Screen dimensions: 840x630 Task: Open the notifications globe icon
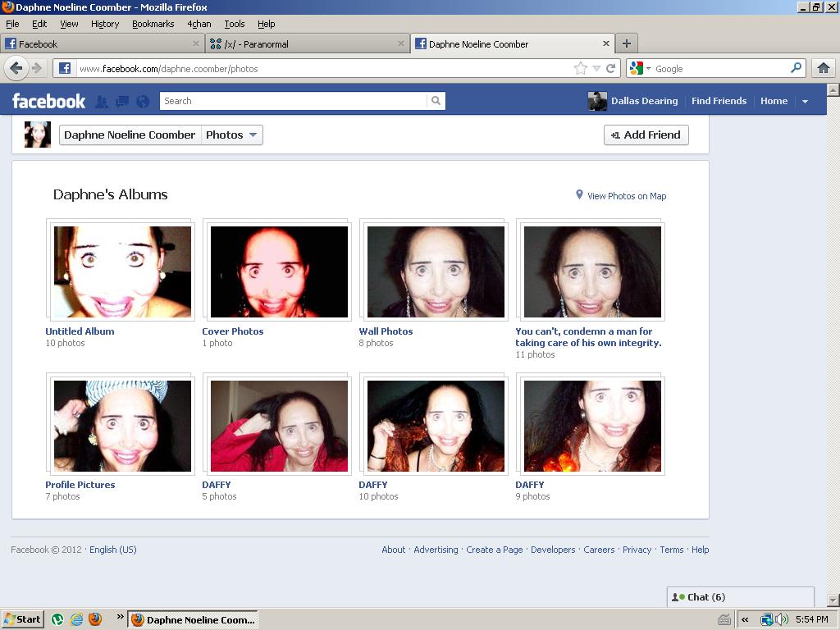143,101
